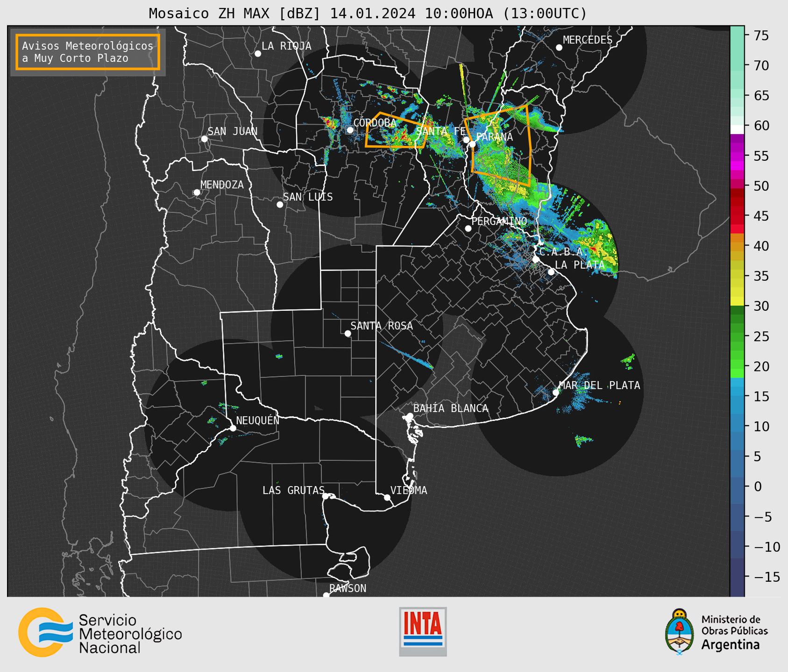Click the green 25 dBZ band on the colorbar
This screenshot has width=788, height=672.
737,336
